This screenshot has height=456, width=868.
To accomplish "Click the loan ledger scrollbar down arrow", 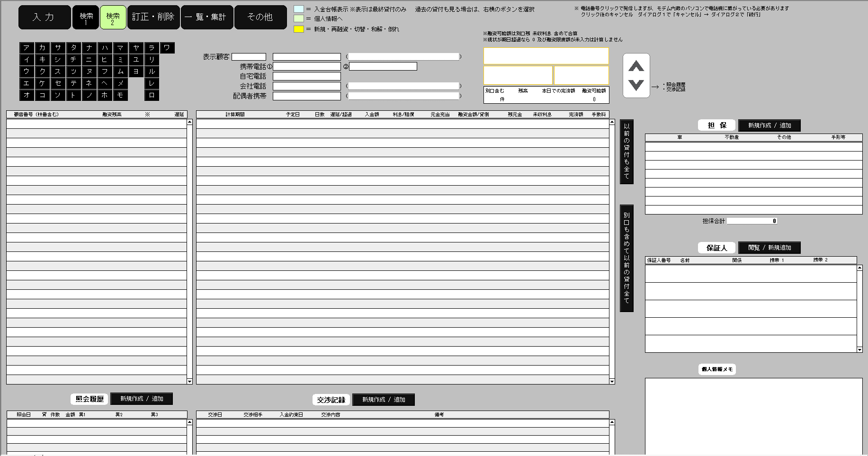I will (x=612, y=382).
